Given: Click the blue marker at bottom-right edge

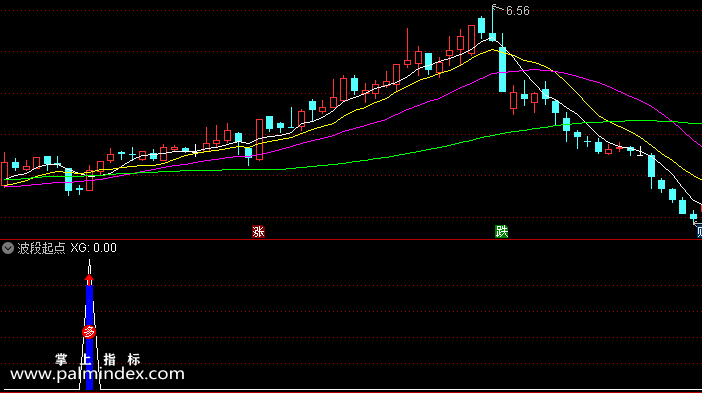Looking at the screenshot, I should 699,231.
